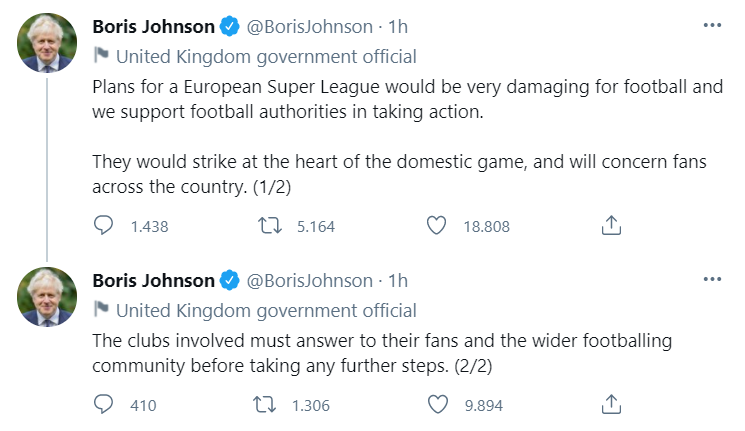Click @BorisJohnson handle in second tweet
The height and width of the screenshot is (431, 745).
[308, 281]
